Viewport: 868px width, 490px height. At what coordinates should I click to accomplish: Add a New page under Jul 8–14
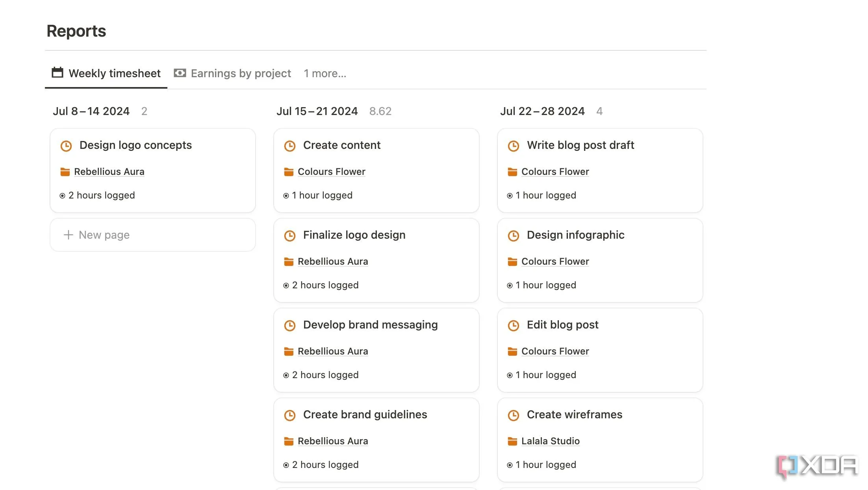[153, 235]
